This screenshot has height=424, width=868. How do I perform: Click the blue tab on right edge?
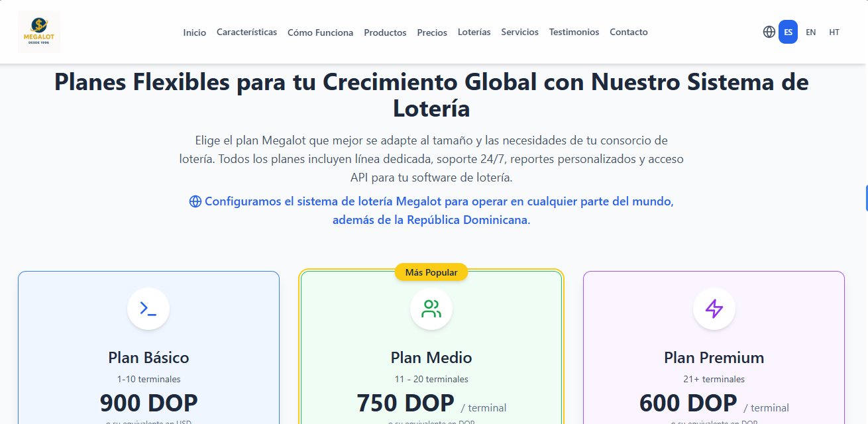tap(865, 198)
